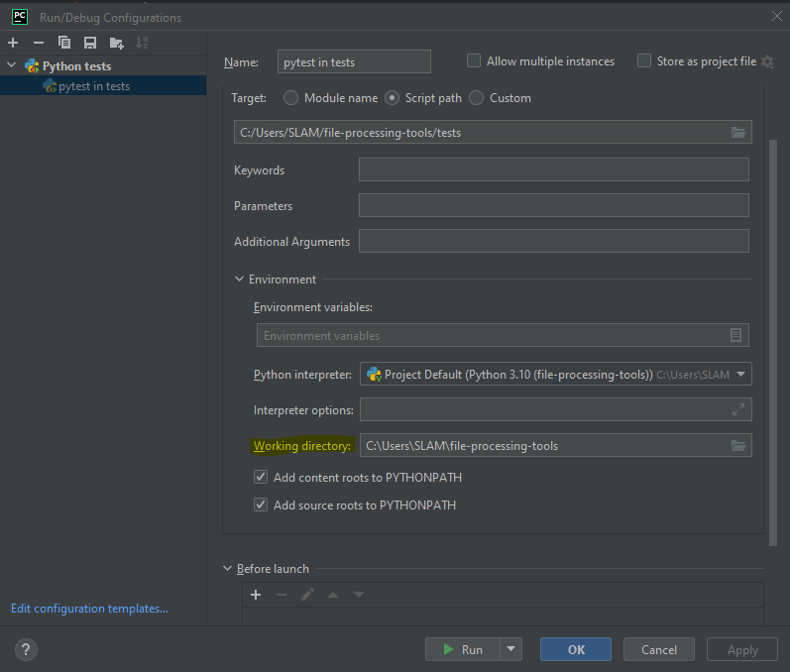Click the Name input field

click(x=354, y=61)
